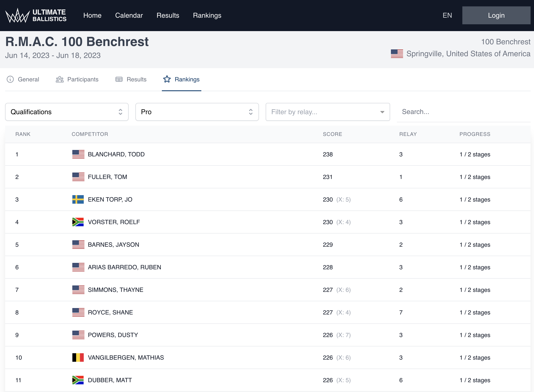The height and width of the screenshot is (392, 534).
Task: Click the General info circle icon
Action: point(10,79)
